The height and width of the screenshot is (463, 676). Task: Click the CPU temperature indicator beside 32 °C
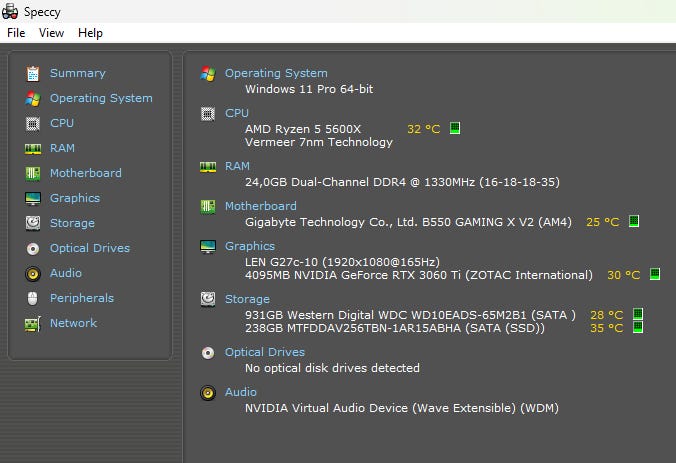(x=455, y=129)
